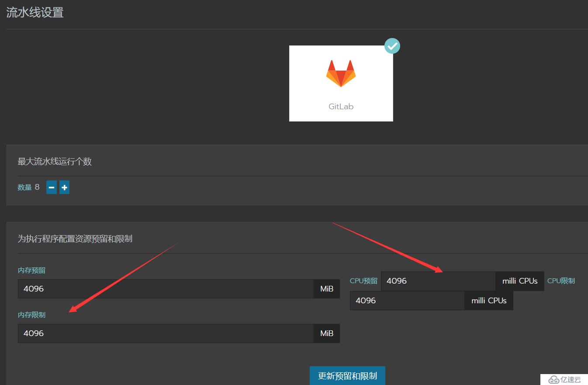Click the 内存限制 label
Image resolution: width=588 pixels, height=385 pixels.
tap(31, 315)
